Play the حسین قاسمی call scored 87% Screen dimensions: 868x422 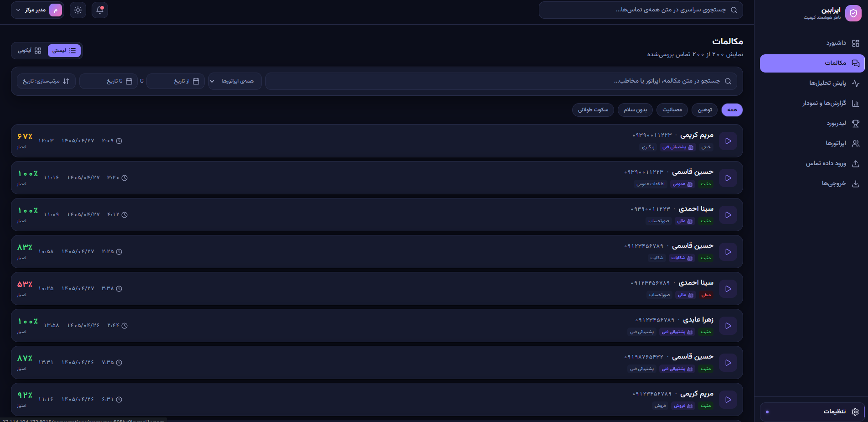coord(728,363)
